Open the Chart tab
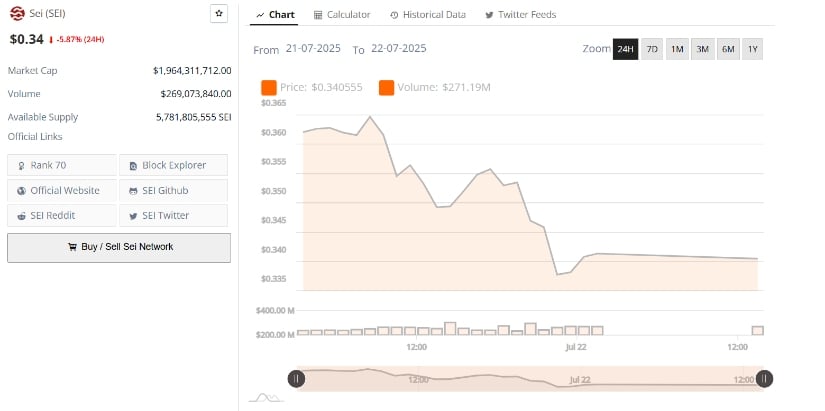 click(275, 15)
